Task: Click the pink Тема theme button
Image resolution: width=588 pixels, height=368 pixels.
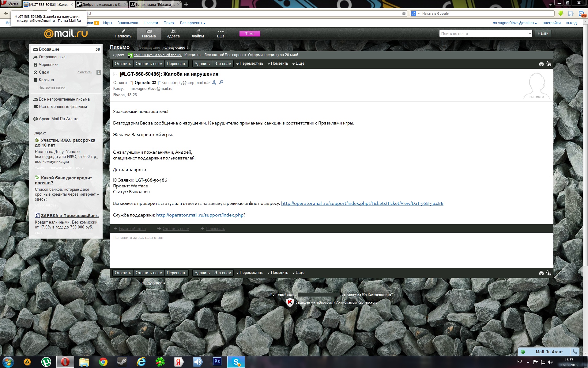Action: coord(250,34)
